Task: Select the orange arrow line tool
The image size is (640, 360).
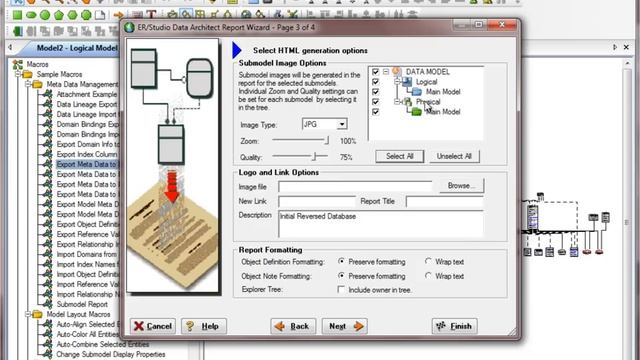Action: tap(118, 16)
